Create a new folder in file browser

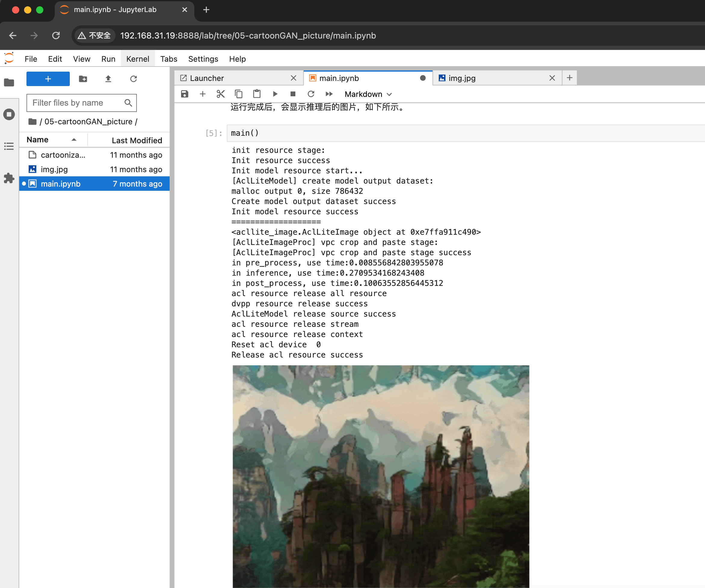pyautogui.click(x=83, y=79)
